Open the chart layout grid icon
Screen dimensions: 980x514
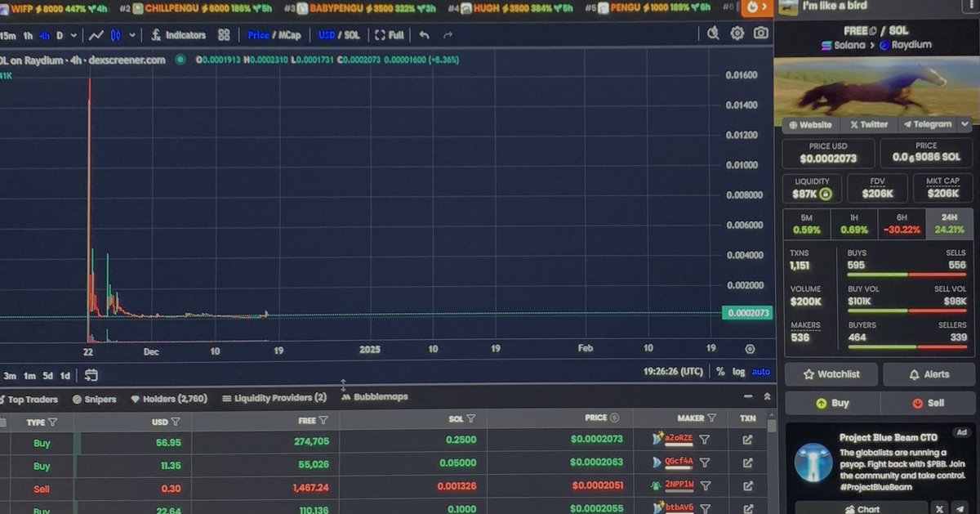(224, 35)
